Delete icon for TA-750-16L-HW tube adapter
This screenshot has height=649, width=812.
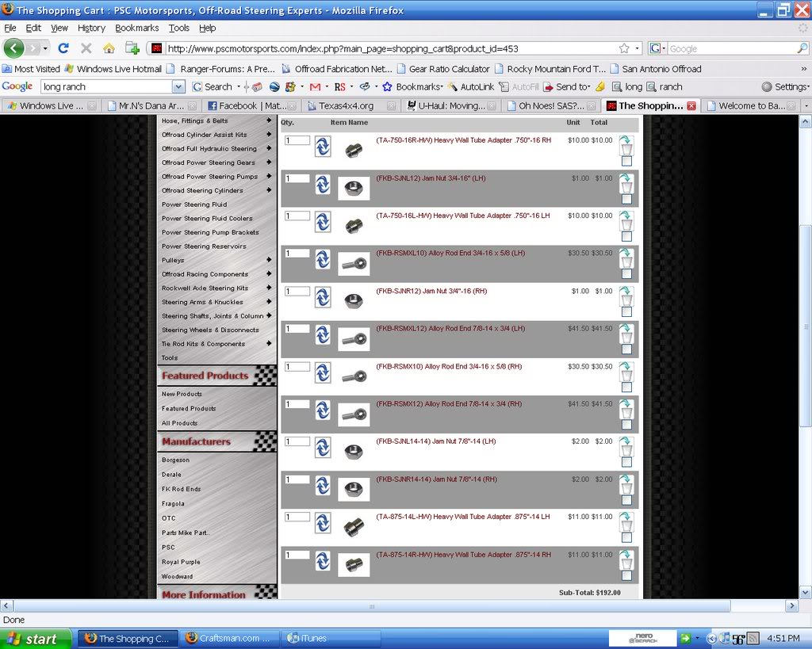(626, 221)
